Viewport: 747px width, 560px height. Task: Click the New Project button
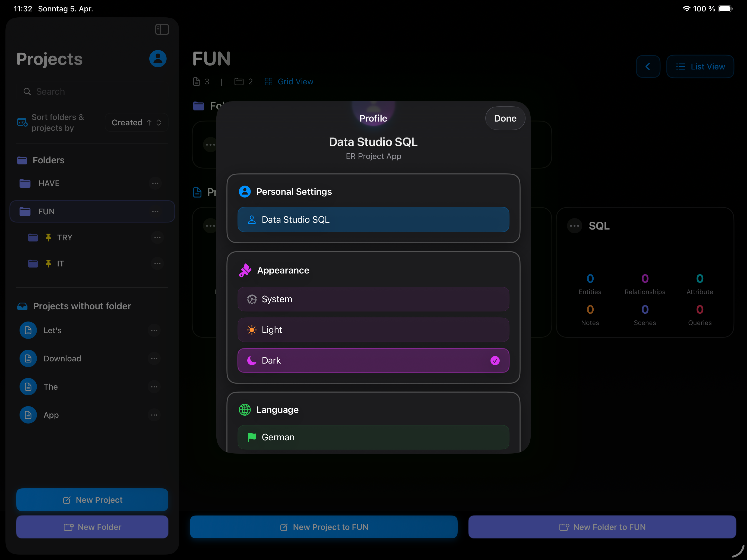point(92,499)
